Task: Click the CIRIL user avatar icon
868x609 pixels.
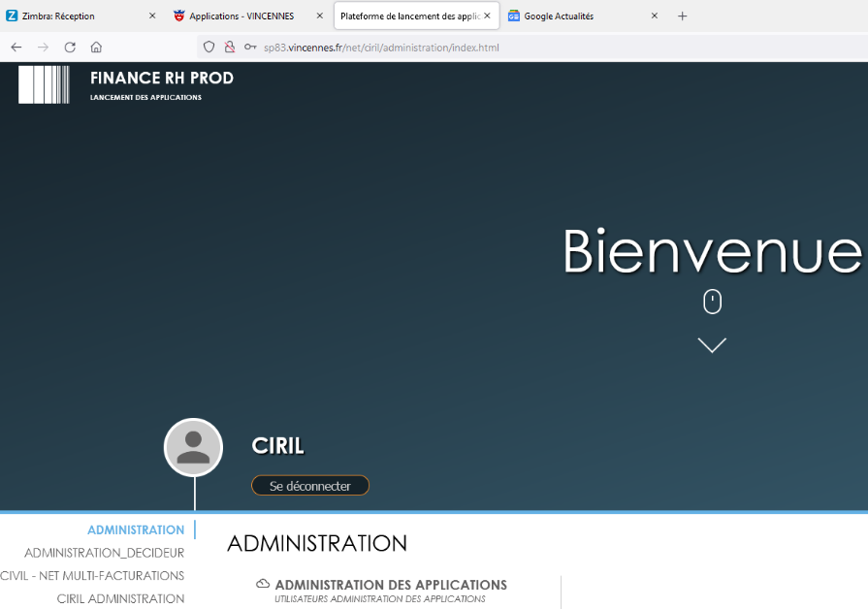Action: [x=193, y=447]
